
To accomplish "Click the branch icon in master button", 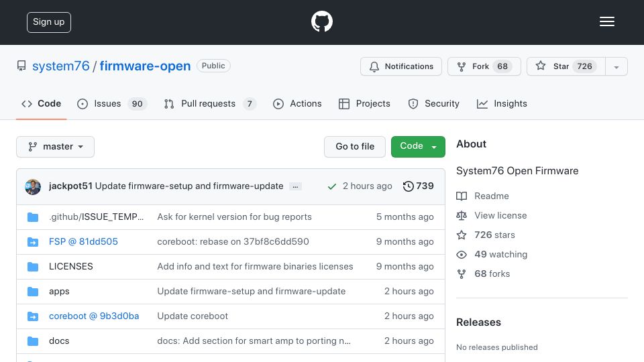I will [32, 147].
